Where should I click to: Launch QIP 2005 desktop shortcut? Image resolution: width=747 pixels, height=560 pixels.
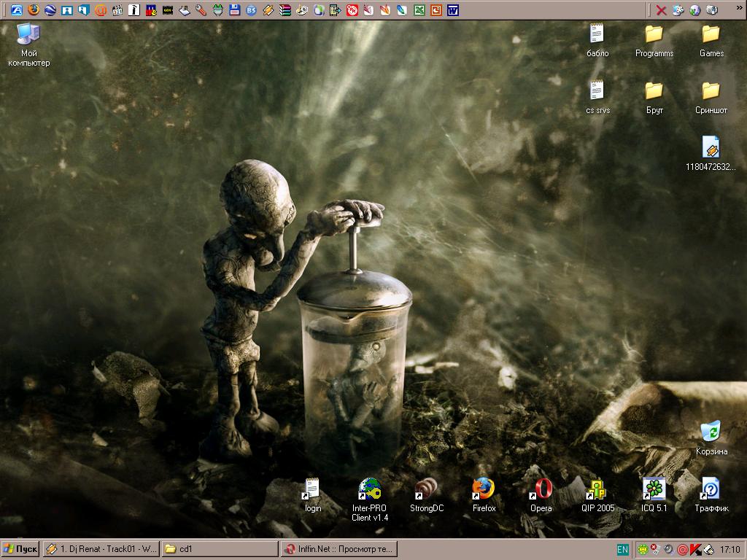click(597, 495)
